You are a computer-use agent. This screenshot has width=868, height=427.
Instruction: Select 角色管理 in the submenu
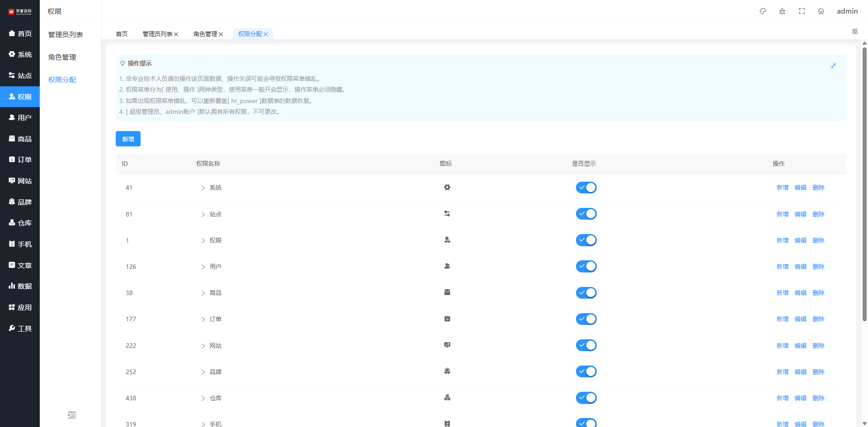[62, 57]
